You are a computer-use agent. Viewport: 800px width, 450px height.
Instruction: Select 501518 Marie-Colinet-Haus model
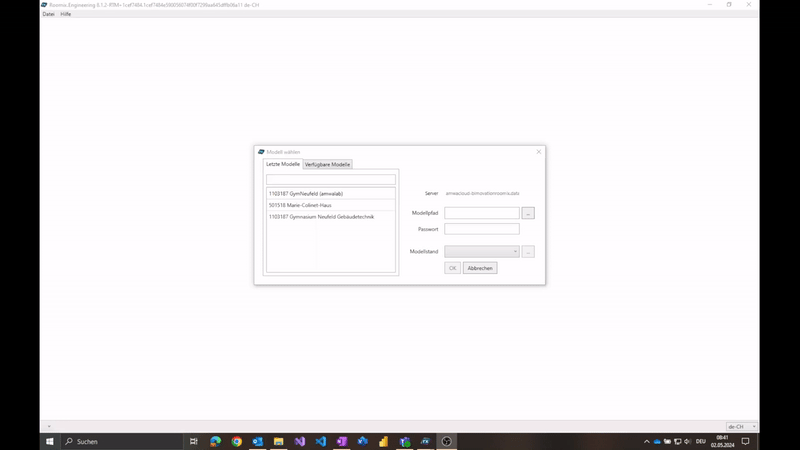299,205
